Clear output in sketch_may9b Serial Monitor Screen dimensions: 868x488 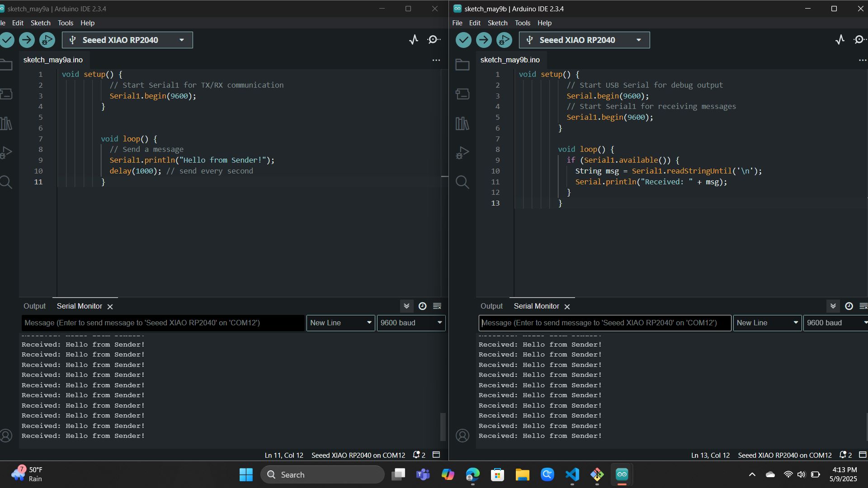(863, 306)
